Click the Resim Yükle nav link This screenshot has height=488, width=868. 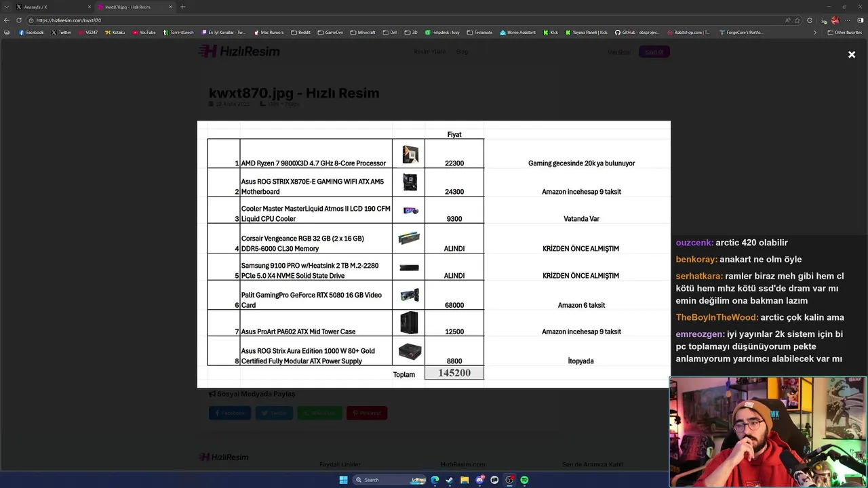[430, 52]
